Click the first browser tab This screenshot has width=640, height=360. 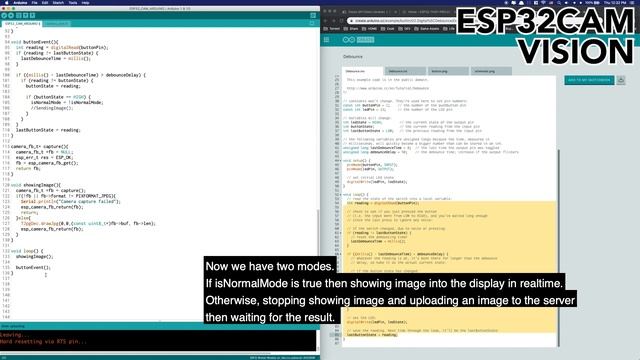point(369,12)
